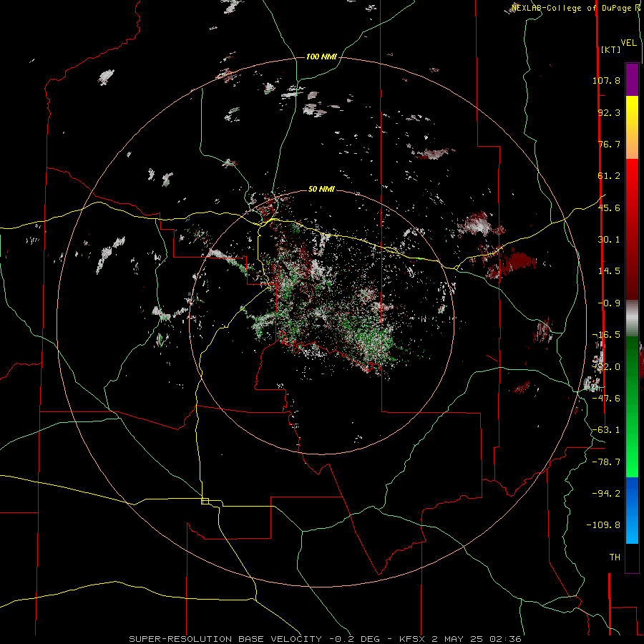Click the purple segment of the color bar
This screenshot has height=644, width=644.
click(x=632, y=79)
